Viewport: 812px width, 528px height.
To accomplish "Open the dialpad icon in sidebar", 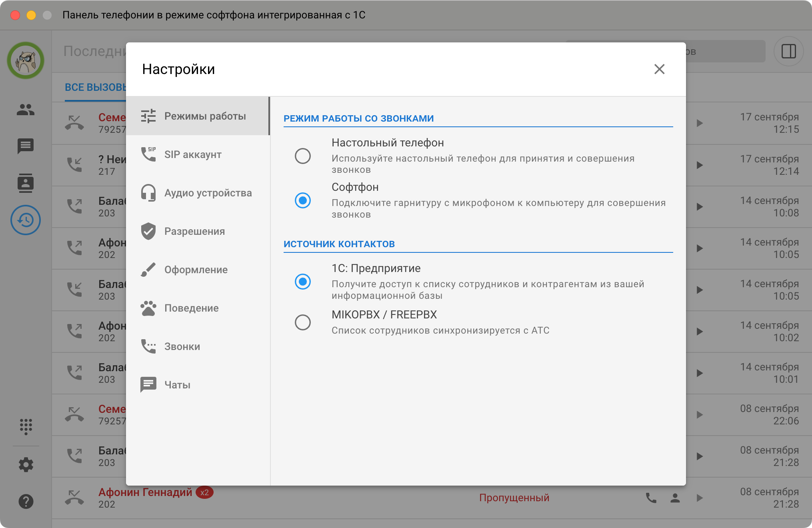I will [26, 426].
